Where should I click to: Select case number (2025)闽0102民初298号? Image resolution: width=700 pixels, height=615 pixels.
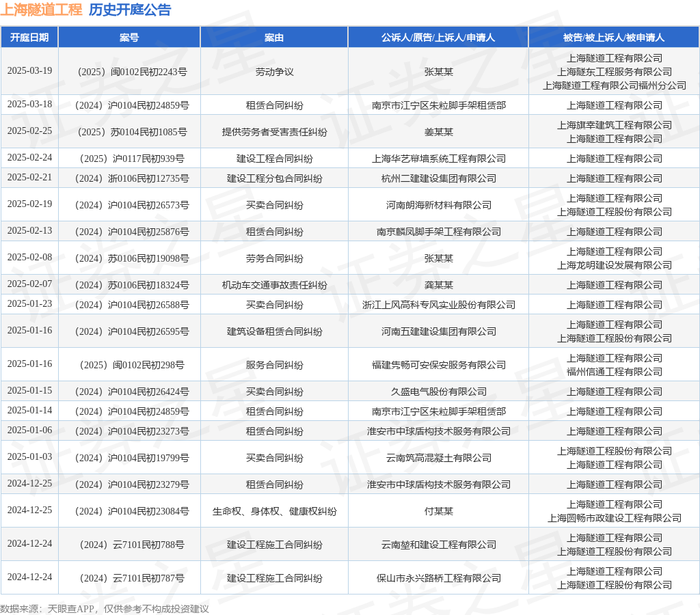click(x=132, y=365)
